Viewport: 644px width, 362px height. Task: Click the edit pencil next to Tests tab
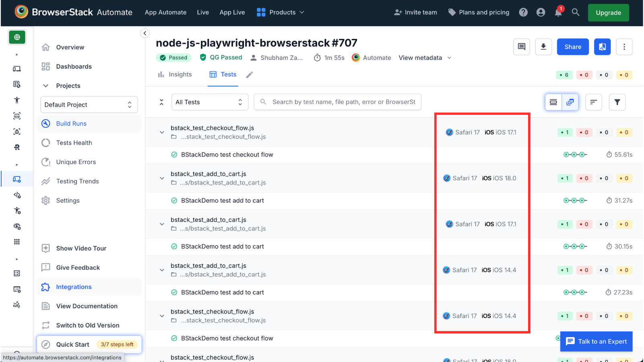pyautogui.click(x=250, y=74)
